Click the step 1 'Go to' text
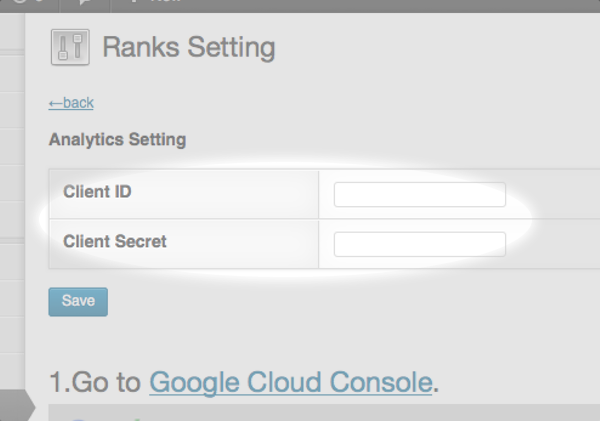 [106, 382]
